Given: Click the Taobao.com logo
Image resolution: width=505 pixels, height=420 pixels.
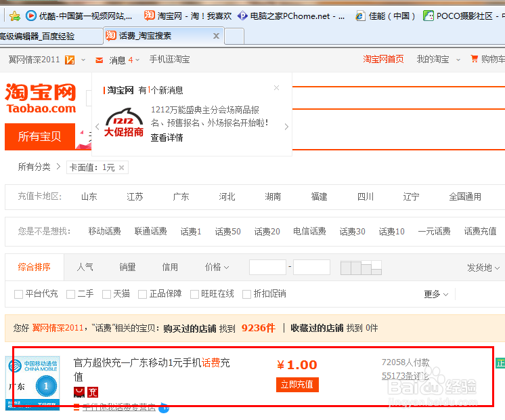Looking at the screenshot, I should tap(41, 98).
